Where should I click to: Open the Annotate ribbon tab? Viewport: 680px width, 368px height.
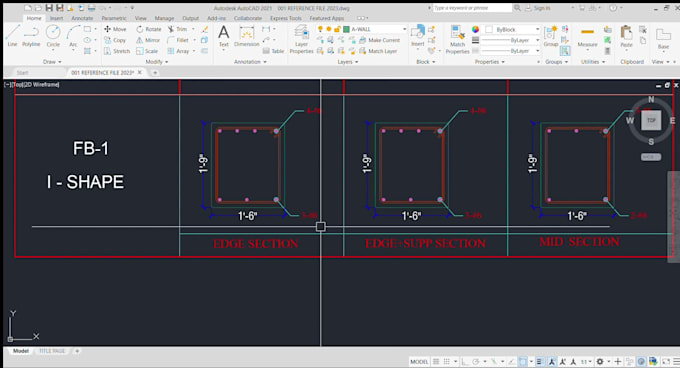point(82,18)
